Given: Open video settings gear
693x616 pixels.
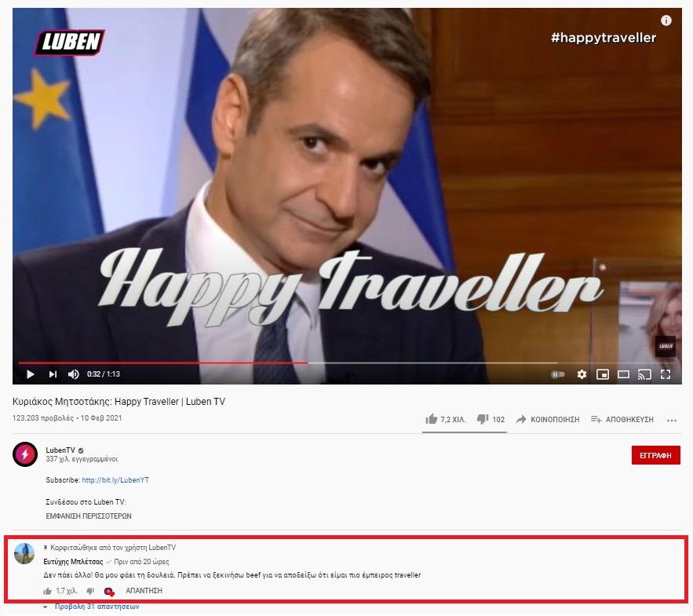Looking at the screenshot, I should pos(582,374).
